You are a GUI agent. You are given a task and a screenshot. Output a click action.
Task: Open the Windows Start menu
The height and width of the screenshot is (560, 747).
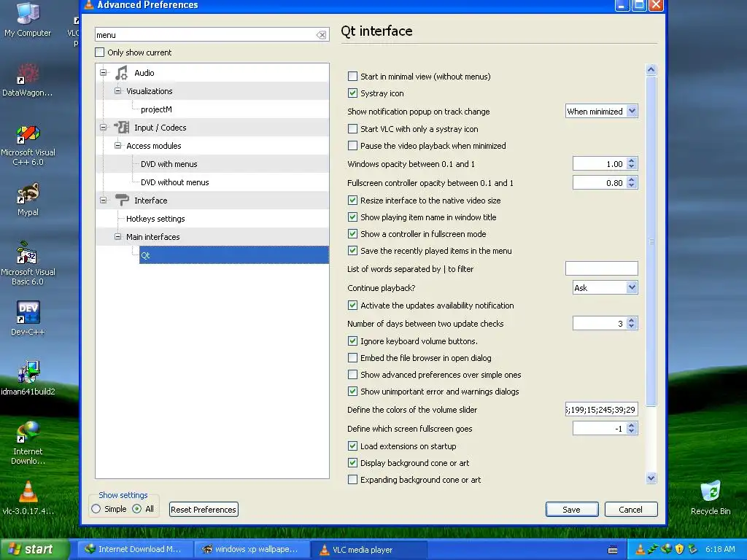34,549
